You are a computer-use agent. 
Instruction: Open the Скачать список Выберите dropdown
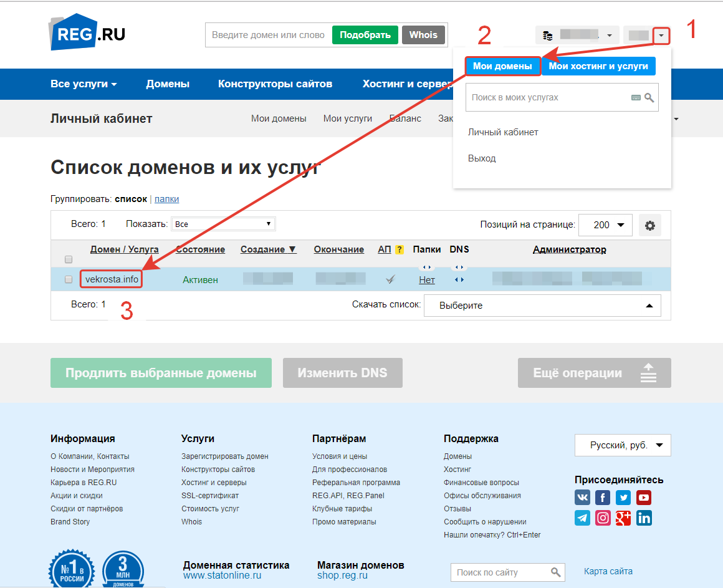(542, 306)
